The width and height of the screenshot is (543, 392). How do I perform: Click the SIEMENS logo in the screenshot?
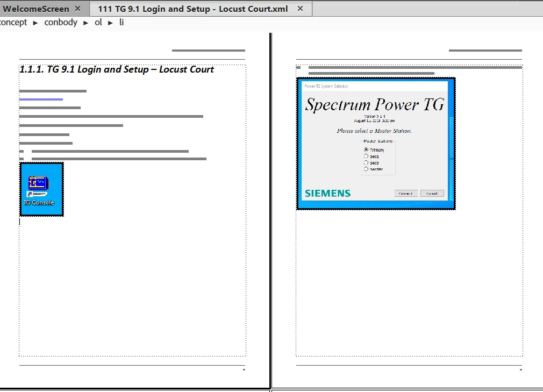pos(327,193)
